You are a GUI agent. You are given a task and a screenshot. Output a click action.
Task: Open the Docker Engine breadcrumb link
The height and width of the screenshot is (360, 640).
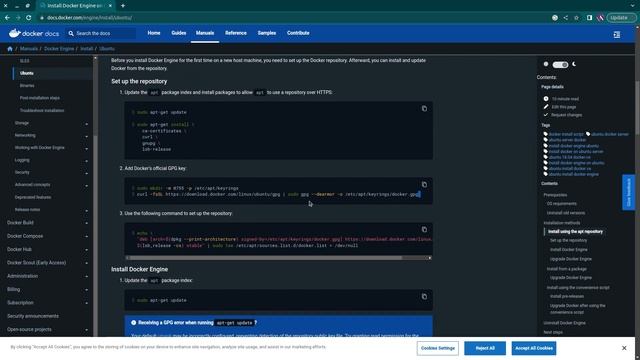tap(59, 49)
